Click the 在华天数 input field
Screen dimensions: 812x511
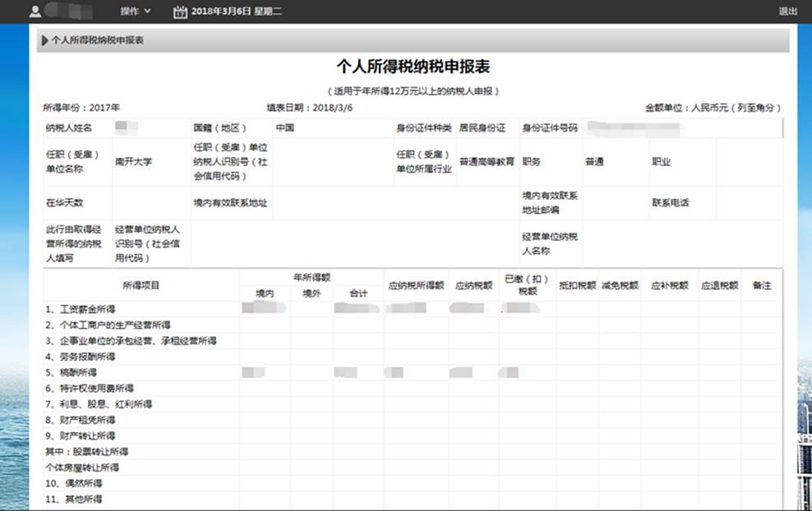pyautogui.click(x=150, y=203)
